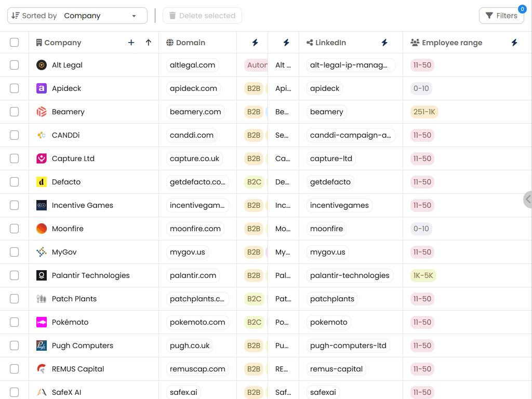The width and height of the screenshot is (532, 399).
Task: Click the mygov.us domain cell
Action: point(187,252)
